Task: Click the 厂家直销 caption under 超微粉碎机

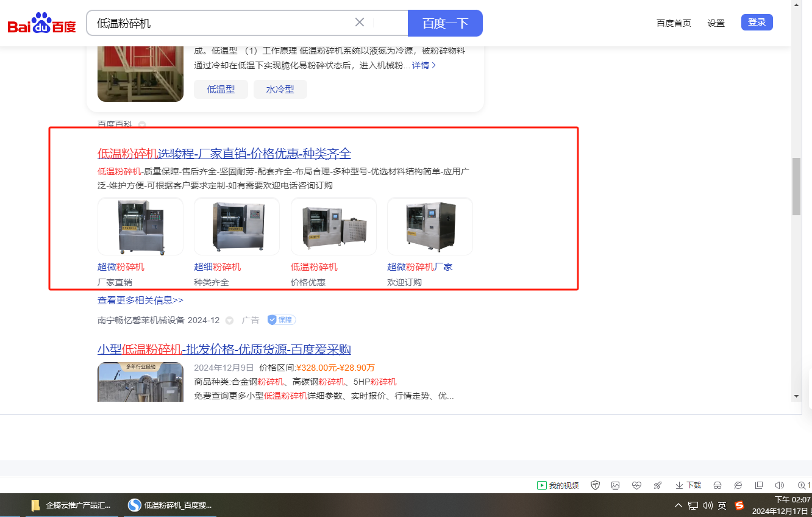Action: [115, 282]
